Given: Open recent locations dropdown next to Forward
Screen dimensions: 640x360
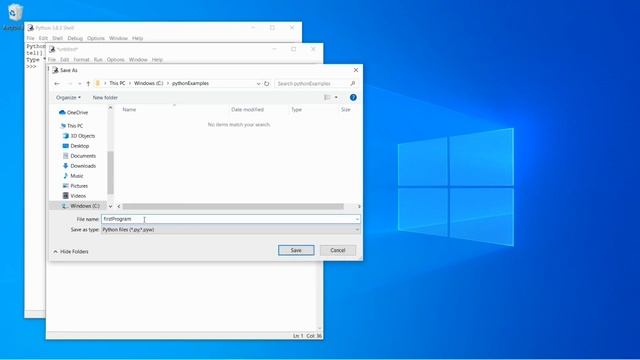Looking at the screenshot, I should click(79, 84).
